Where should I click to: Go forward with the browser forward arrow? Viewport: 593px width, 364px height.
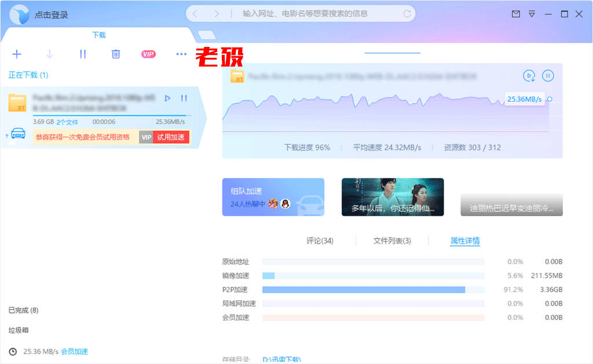[x=217, y=14]
